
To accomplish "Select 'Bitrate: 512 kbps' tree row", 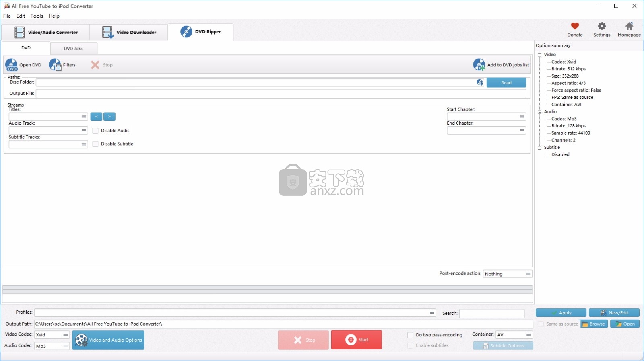I will pos(568,69).
